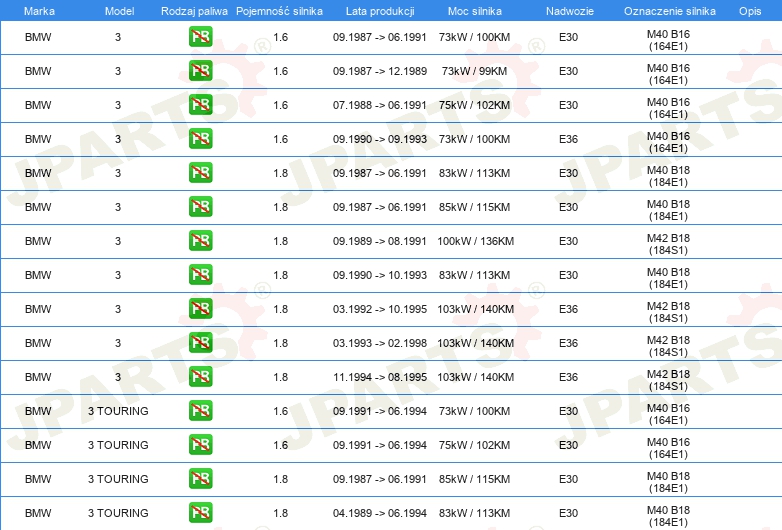Screen dimensions: 782x530
Task: Select the power value 73kW / 99KM
Action: pyautogui.click(x=474, y=71)
